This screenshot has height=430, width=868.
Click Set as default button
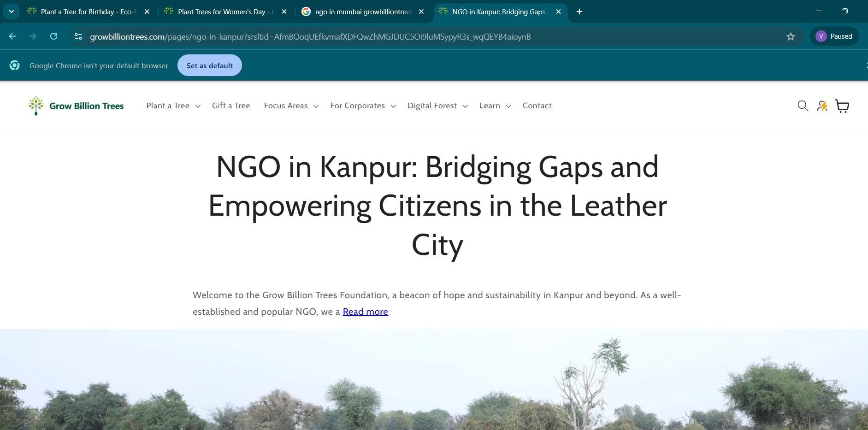[x=209, y=65]
